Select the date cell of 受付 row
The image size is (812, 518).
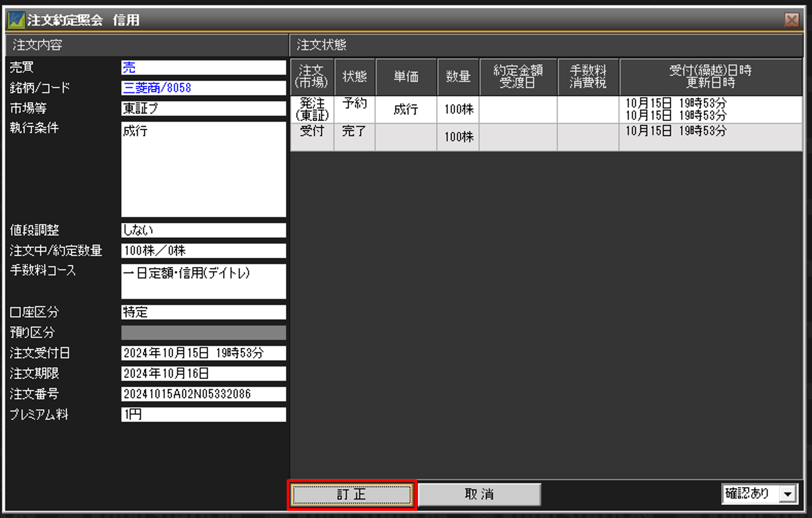click(x=711, y=137)
